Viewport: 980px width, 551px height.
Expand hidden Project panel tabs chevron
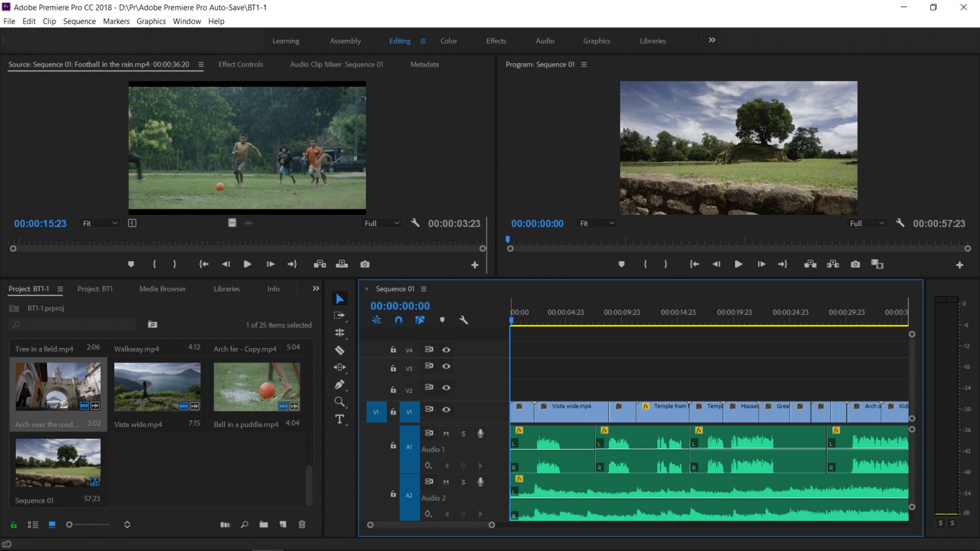316,289
